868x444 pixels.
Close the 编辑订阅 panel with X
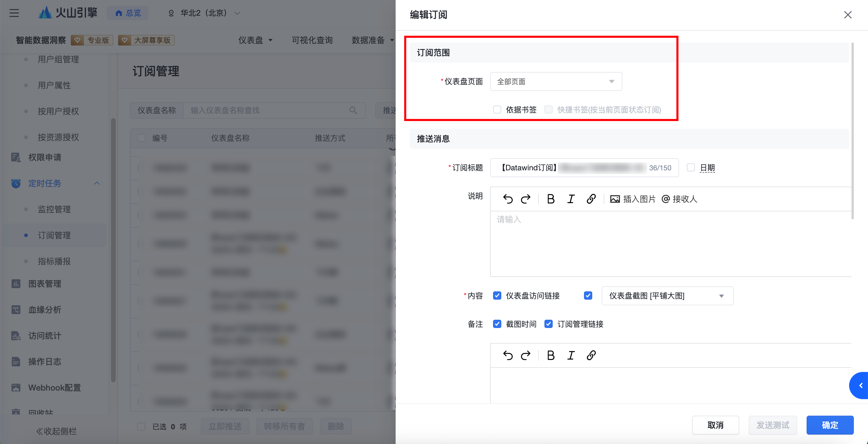pyautogui.click(x=848, y=15)
